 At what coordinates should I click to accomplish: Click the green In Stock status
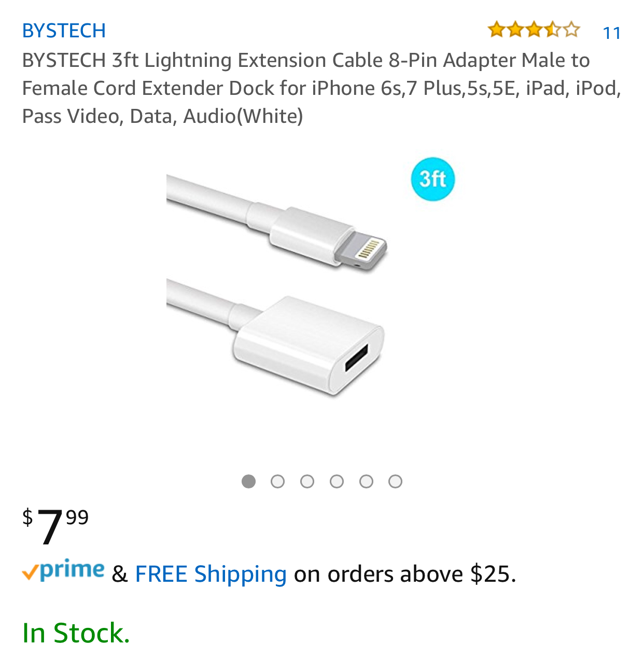pos(76,633)
